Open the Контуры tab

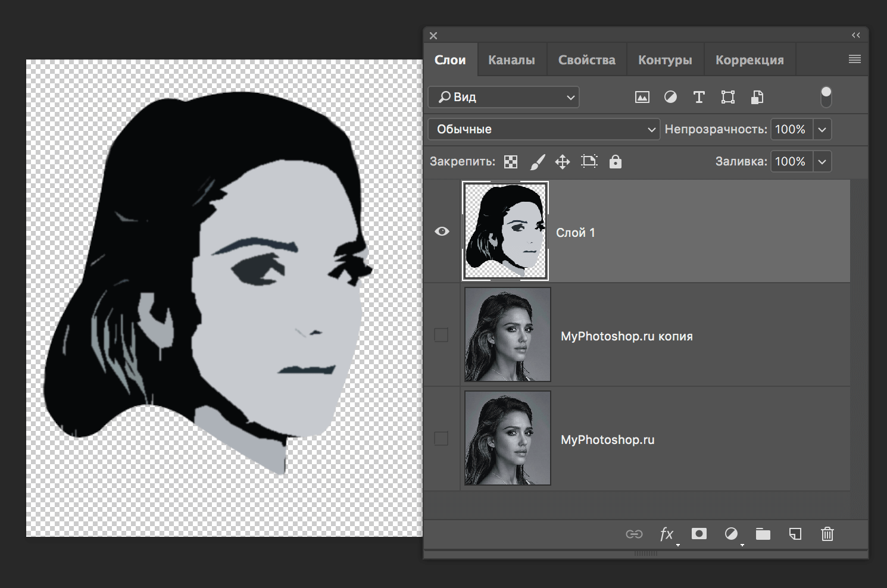coord(665,60)
